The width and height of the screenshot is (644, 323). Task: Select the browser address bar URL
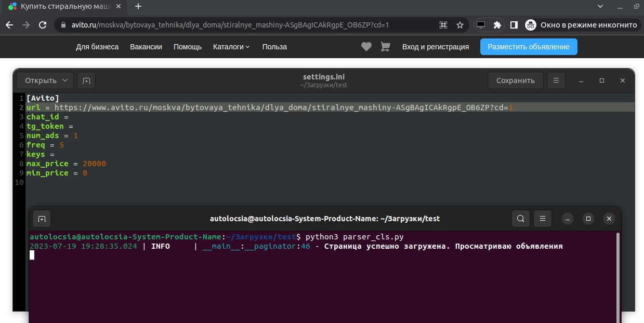pyautogui.click(x=208, y=24)
